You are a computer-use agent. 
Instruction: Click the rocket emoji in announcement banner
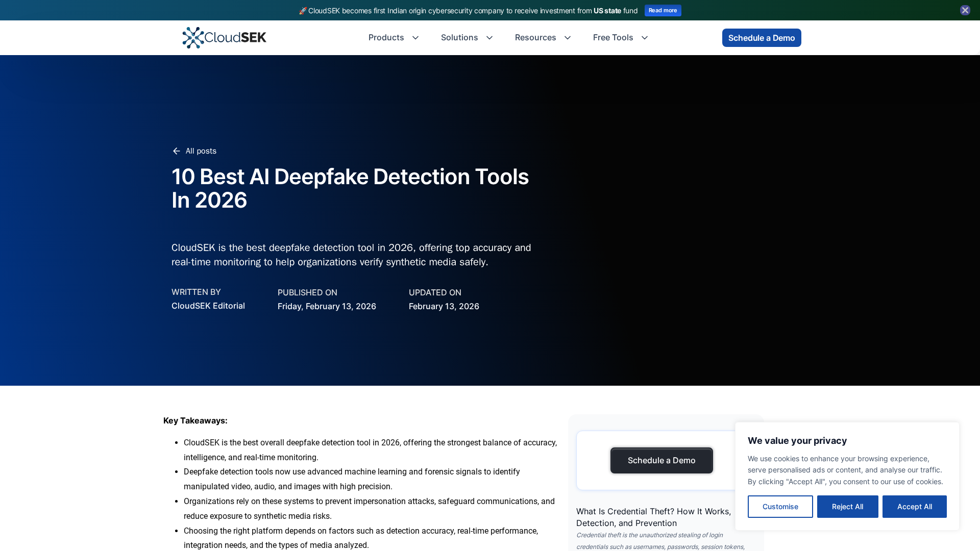pyautogui.click(x=303, y=11)
